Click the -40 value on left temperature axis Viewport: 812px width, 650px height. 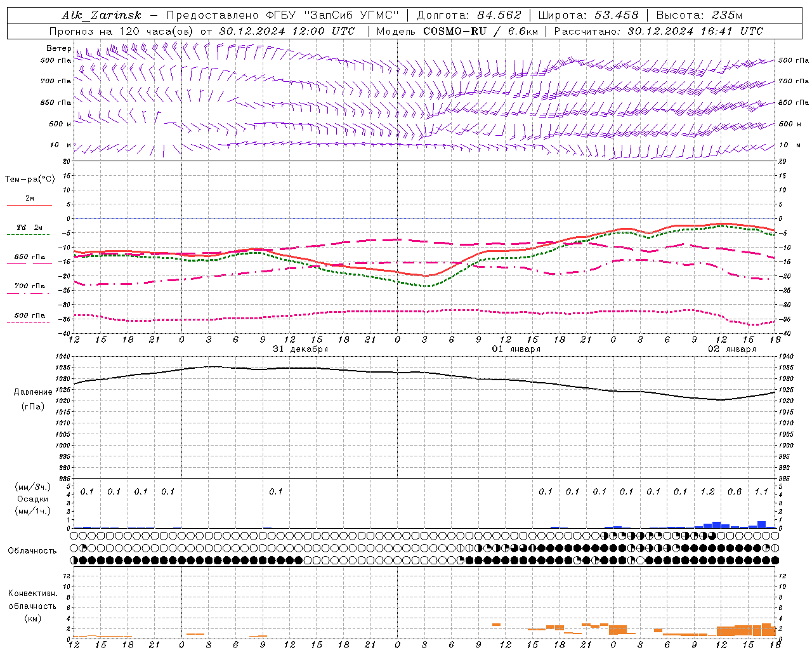coord(65,333)
